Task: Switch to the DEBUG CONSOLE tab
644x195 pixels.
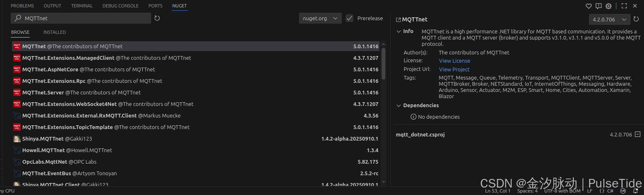Action: point(120,6)
